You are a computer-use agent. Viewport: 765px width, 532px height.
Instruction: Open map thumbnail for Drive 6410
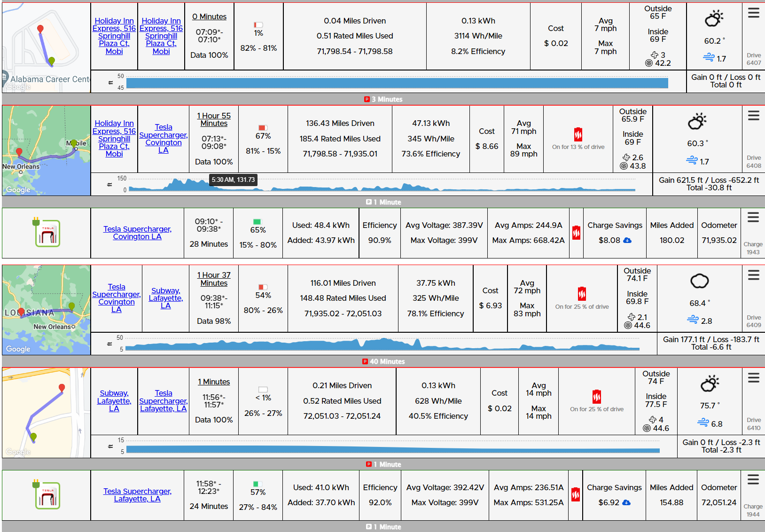click(46, 413)
